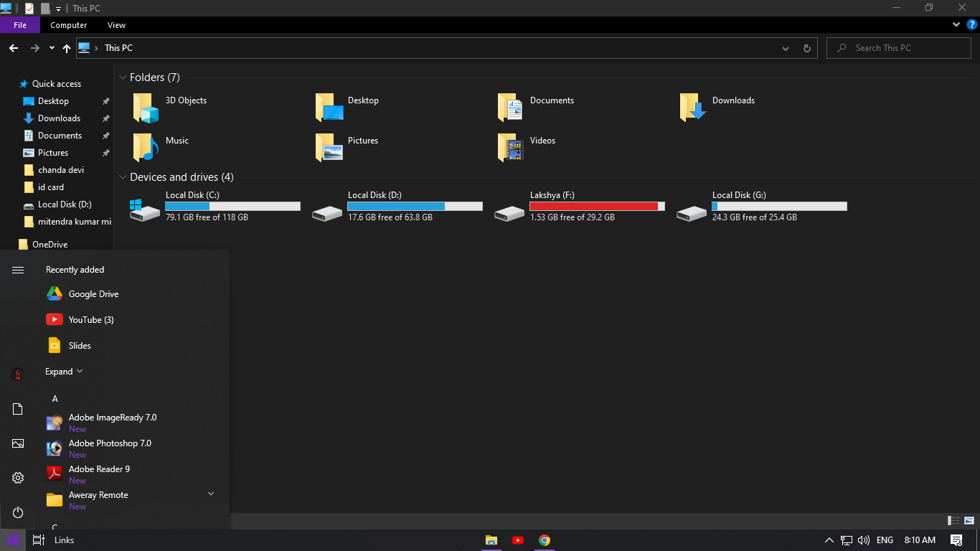
Task: Switch to details view layout button
Action: [x=953, y=520]
